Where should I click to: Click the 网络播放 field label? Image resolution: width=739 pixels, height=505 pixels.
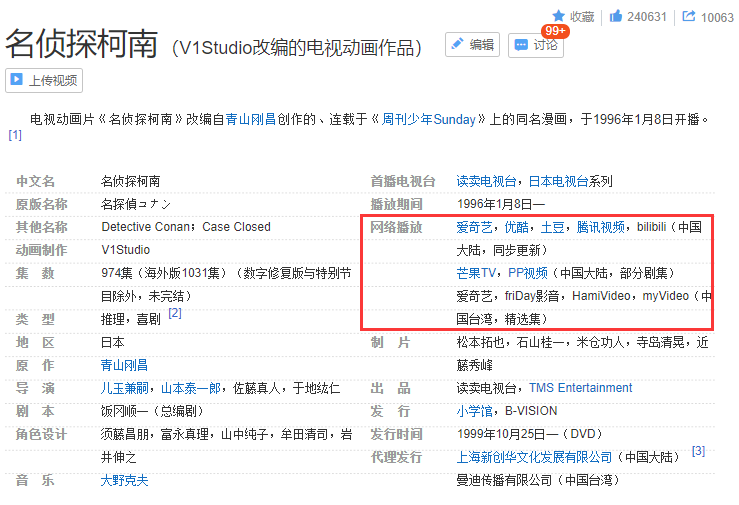pyautogui.click(x=396, y=228)
